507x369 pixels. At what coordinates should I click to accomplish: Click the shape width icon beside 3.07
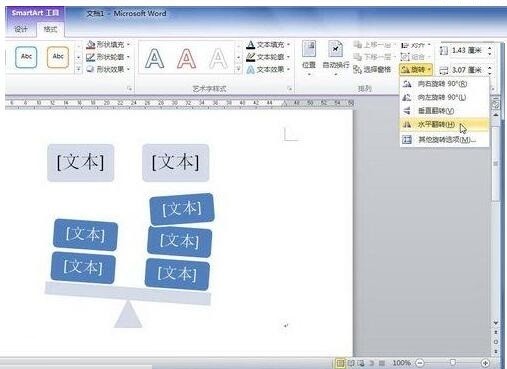(x=444, y=70)
